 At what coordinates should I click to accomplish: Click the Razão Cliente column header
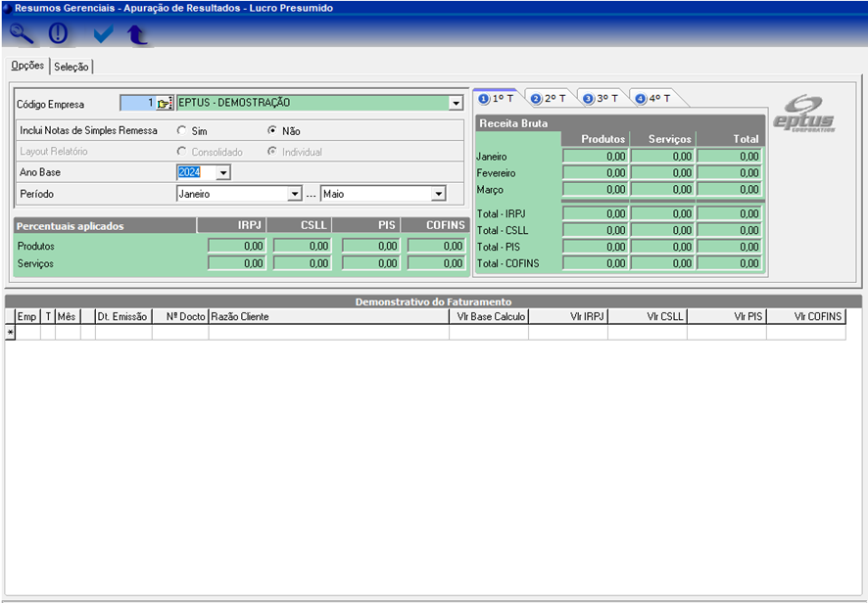(328, 317)
